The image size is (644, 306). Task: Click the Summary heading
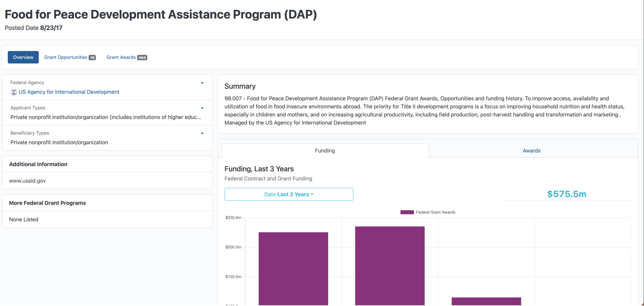(x=240, y=86)
